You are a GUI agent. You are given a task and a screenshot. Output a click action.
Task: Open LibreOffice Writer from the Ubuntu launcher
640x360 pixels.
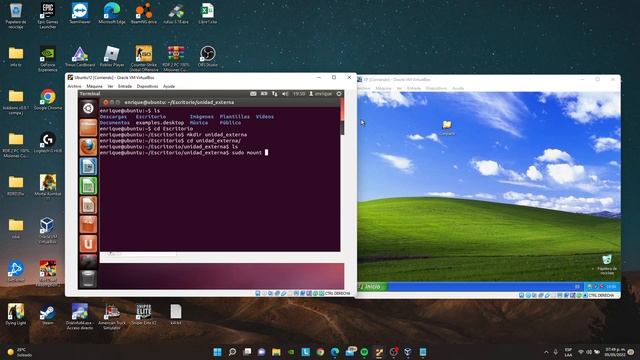click(88, 167)
